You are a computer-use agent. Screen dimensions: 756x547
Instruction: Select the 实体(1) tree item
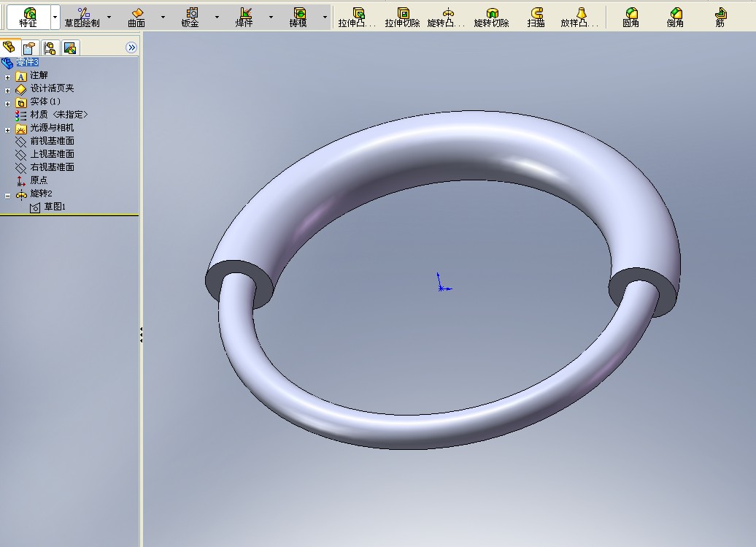click(x=45, y=102)
